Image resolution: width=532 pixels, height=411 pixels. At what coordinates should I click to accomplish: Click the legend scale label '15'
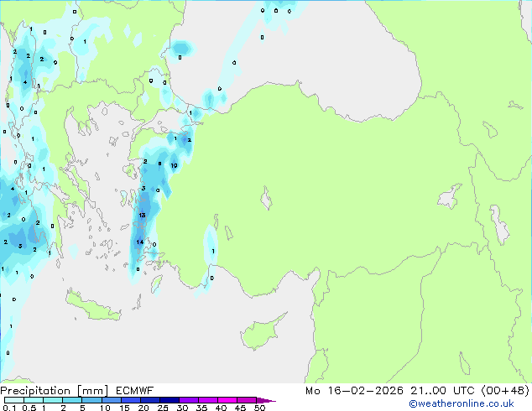(x=124, y=408)
